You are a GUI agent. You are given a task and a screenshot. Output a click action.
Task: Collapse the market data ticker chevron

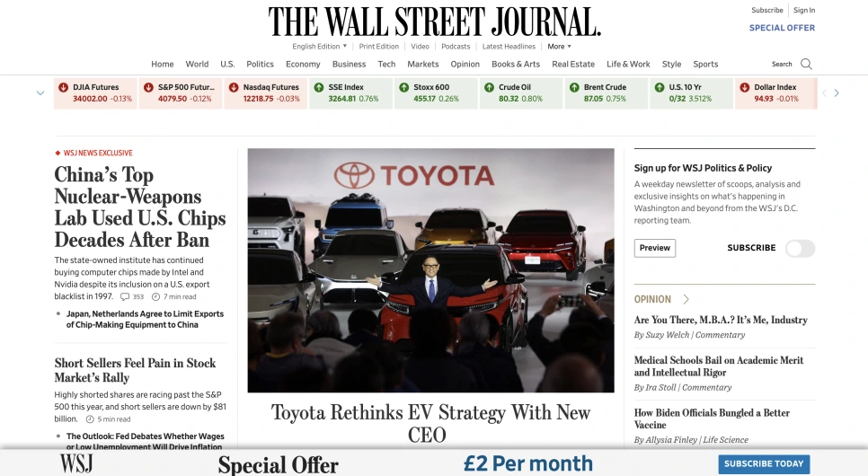[x=40, y=93]
